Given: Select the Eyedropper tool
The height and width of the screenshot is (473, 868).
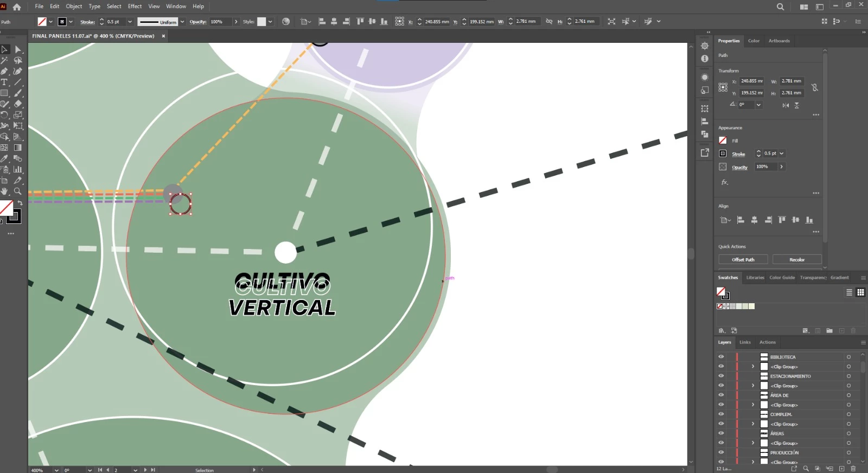Looking at the screenshot, I should pos(4,158).
